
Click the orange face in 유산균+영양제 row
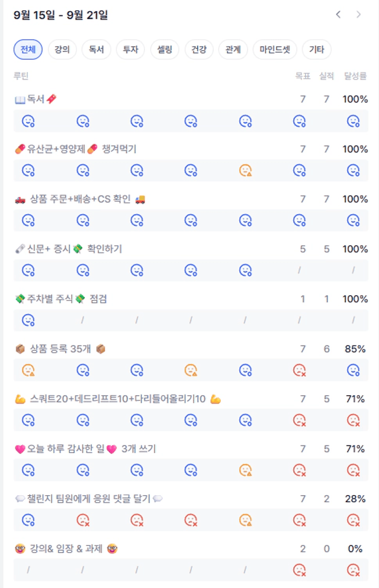pyautogui.click(x=245, y=170)
